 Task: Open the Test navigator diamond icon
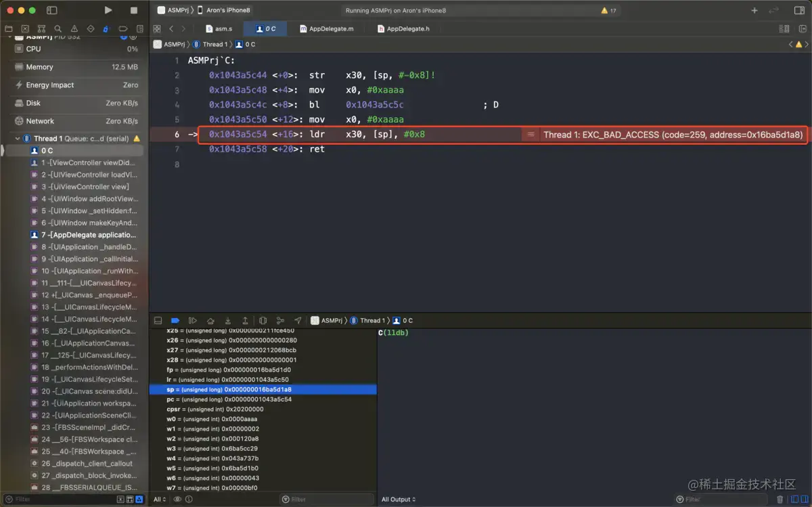[x=90, y=29]
